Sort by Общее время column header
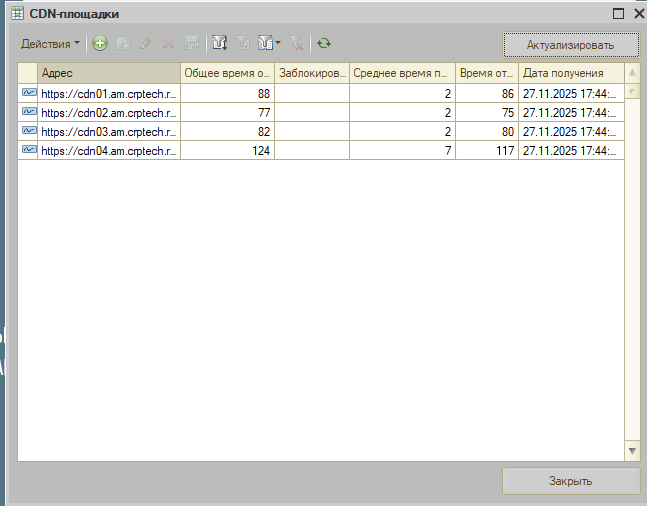 (227, 73)
